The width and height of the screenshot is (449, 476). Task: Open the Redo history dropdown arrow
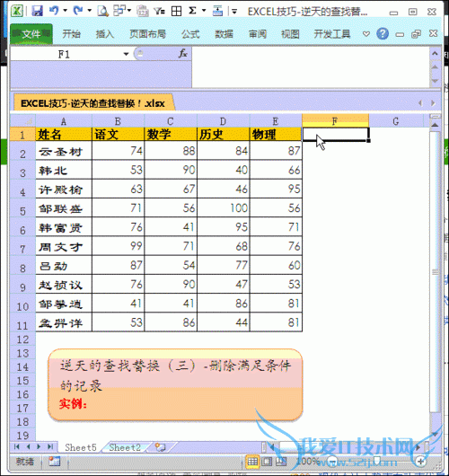89,11
